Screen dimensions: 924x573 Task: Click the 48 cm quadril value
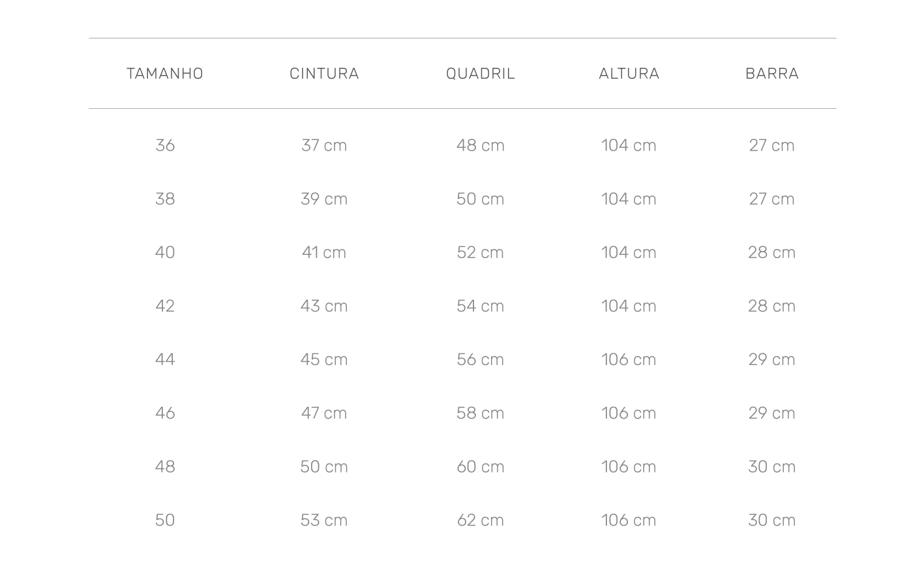(x=481, y=145)
